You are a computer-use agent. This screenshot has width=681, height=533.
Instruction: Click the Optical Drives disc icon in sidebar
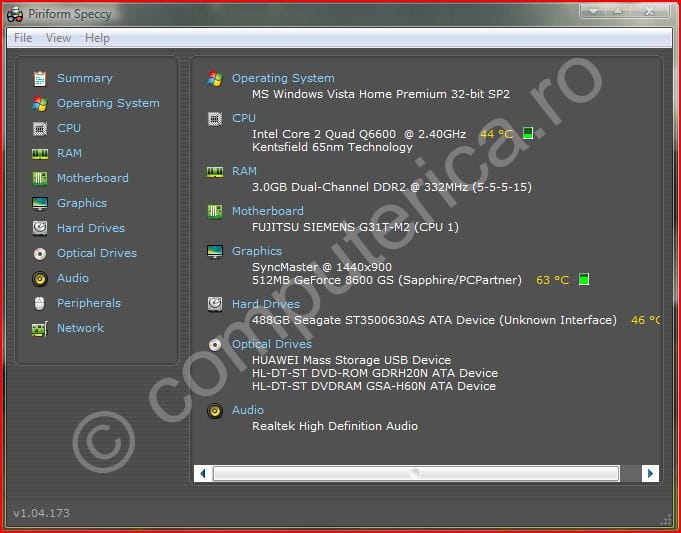[40, 253]
